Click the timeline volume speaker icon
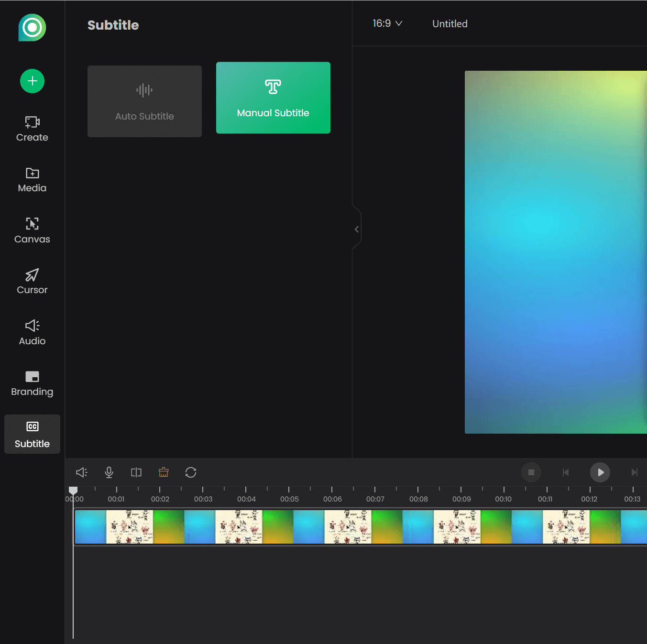647x644 pixels. tap(82, 472)
